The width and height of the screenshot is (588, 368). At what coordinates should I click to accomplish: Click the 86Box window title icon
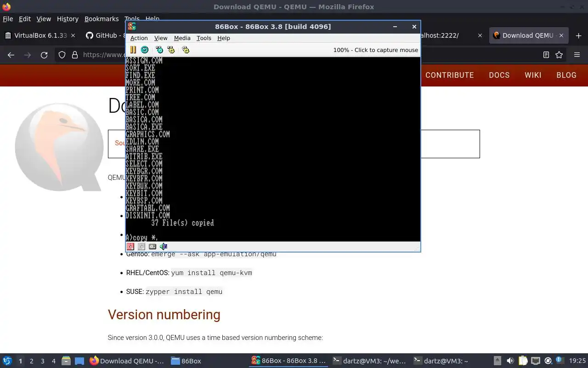pos(132,27)
